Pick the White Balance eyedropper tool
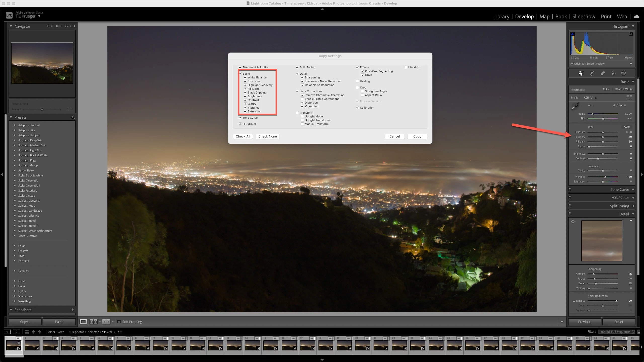The height and width of the screenshot is (362, 644). click(x=575, y=106)
